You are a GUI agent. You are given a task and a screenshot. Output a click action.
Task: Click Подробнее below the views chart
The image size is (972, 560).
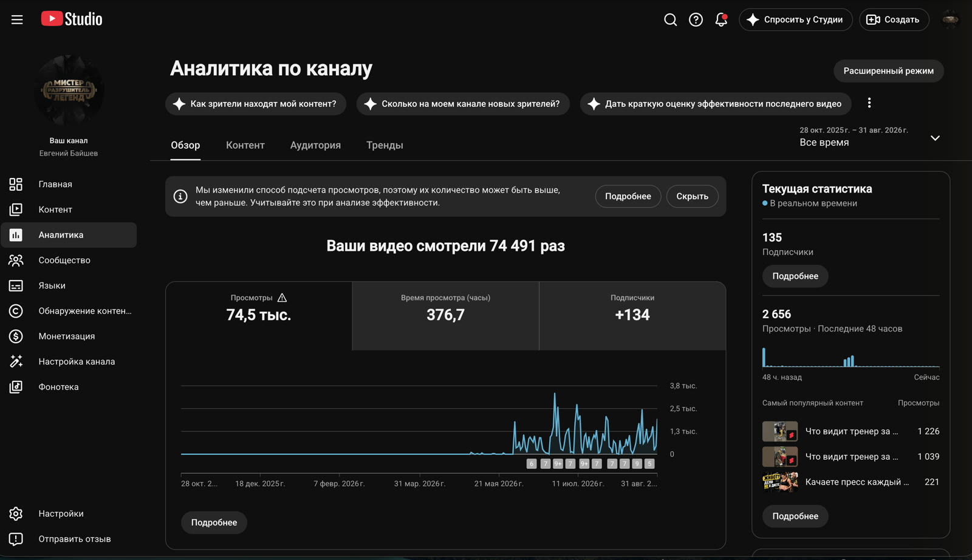[x=214, y=522]
